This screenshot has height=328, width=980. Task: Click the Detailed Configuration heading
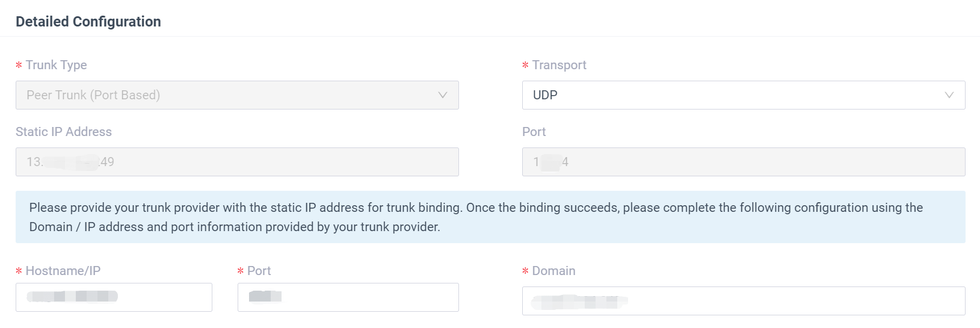point(88,22)
